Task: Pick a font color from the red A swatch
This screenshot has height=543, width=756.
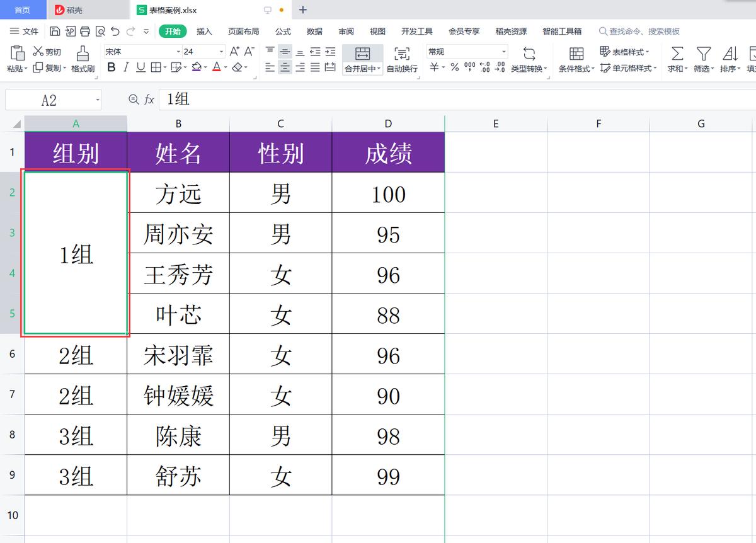Action: click(x=217, y=67)
